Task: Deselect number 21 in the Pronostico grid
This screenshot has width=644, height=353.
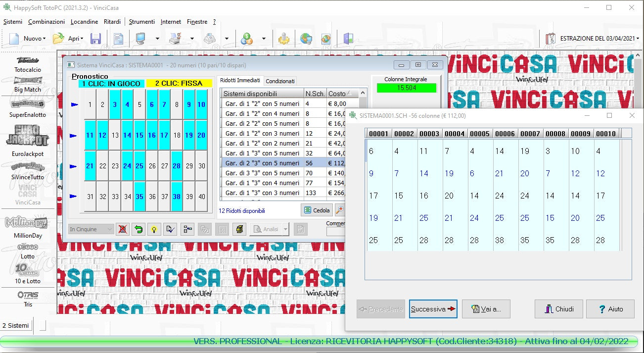Action: coord(90,166)
